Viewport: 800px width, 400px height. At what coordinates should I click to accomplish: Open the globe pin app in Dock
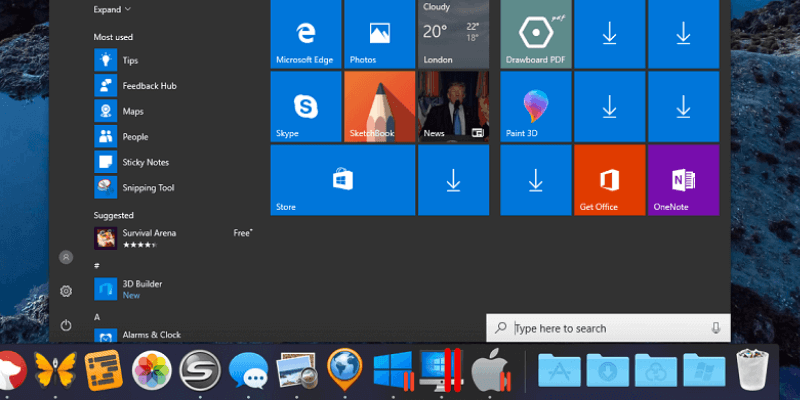[345, 370]
